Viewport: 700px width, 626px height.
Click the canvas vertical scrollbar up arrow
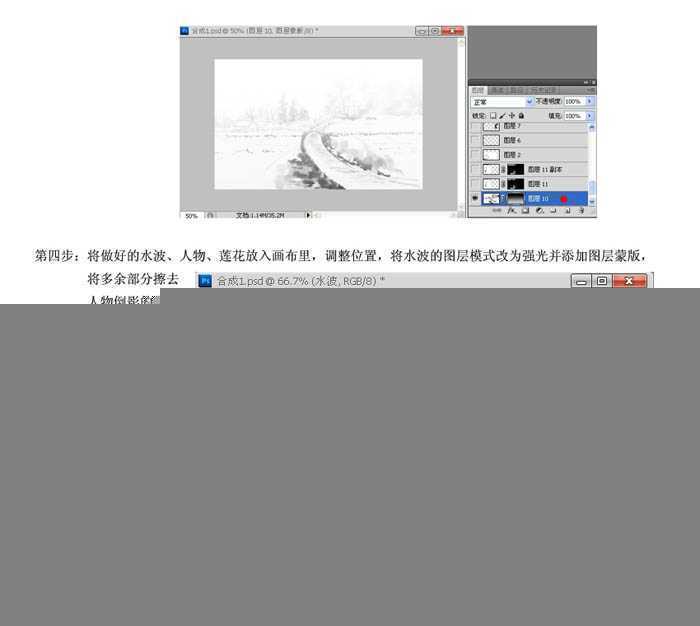pyautogui.click(x=461, y=42)
